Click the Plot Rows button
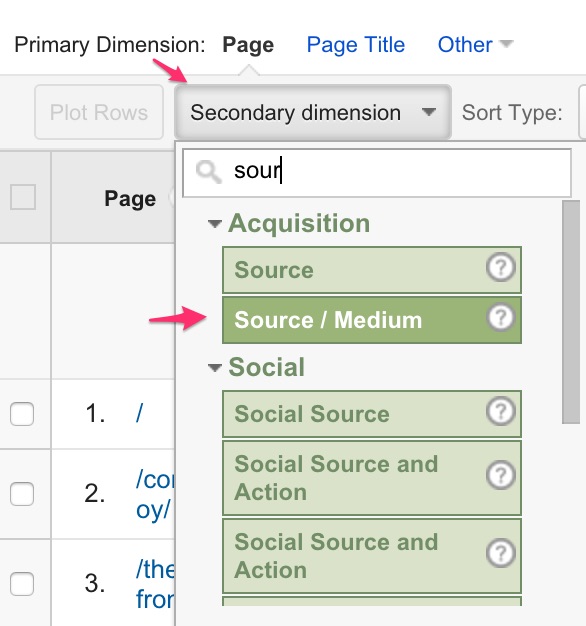 coord(99,112)
